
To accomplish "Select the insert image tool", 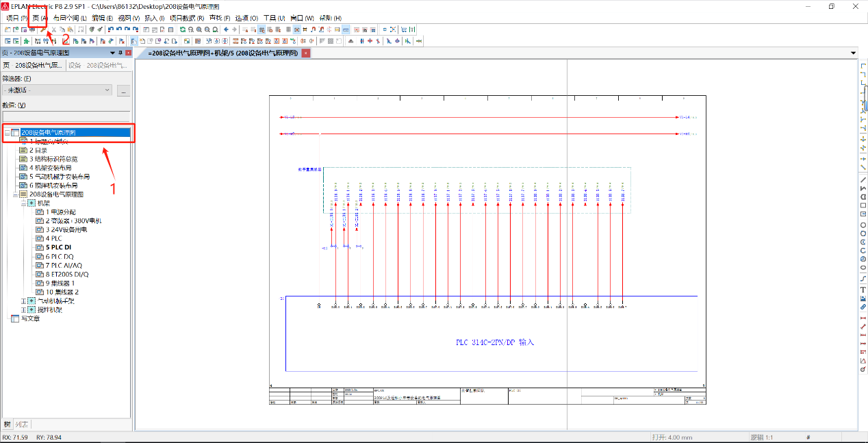I will [863, 298].
